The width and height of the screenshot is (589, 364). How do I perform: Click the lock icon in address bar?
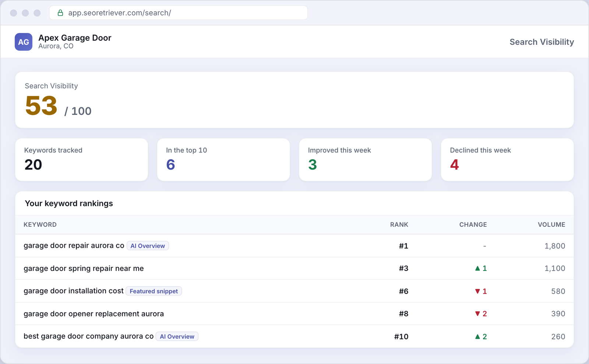coord(60,13)
